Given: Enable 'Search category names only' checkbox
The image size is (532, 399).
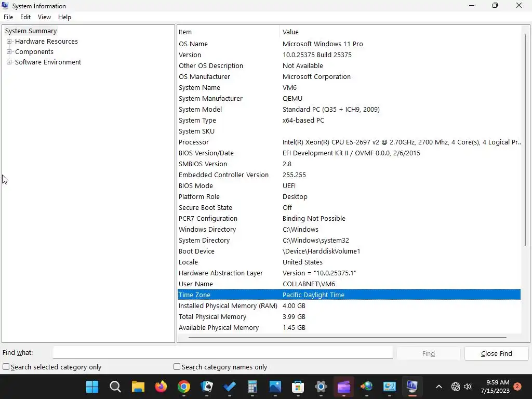Looking at the screenshot, I should [x=177, y=367].
